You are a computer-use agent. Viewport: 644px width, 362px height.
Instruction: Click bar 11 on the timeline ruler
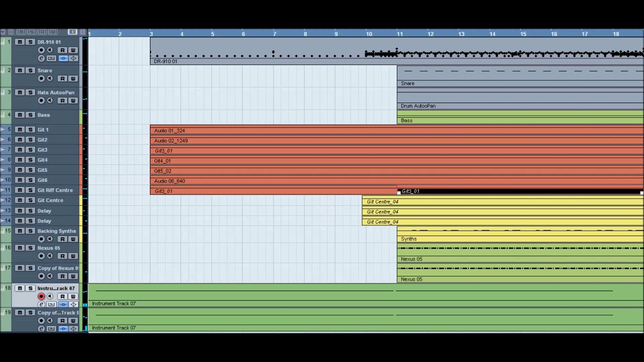[400, 34]
